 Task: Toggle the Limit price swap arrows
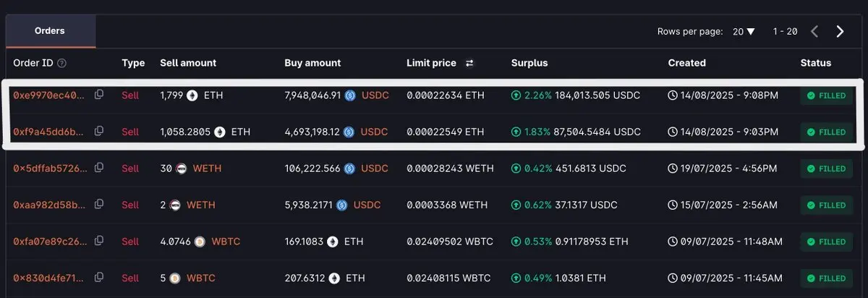pyautogui.click(x=469, y=63)
